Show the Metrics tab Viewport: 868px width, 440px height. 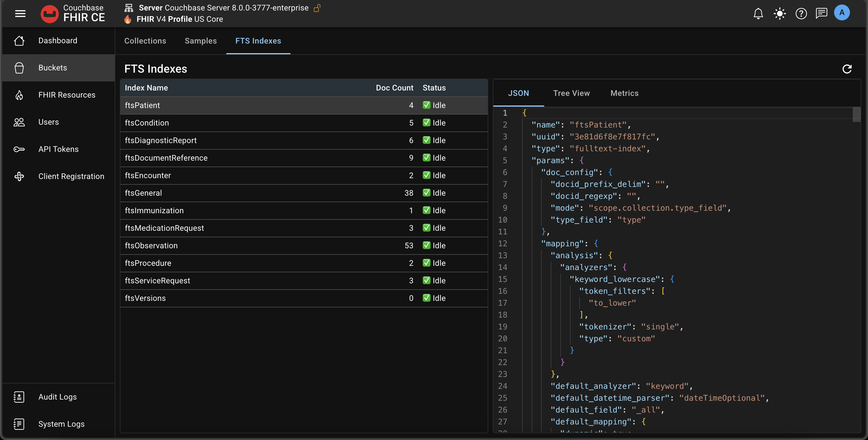point(624,93)
